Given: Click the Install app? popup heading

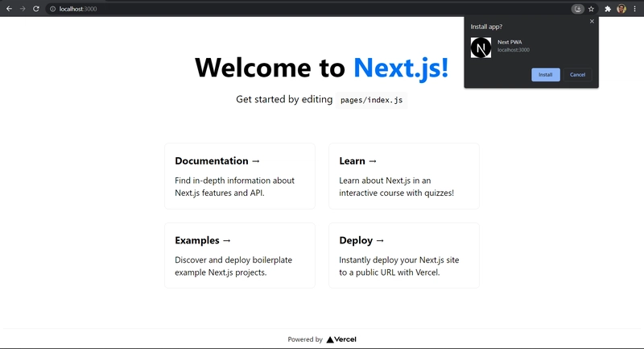Looking at the screenshot, I should click(x=486, y=27).
